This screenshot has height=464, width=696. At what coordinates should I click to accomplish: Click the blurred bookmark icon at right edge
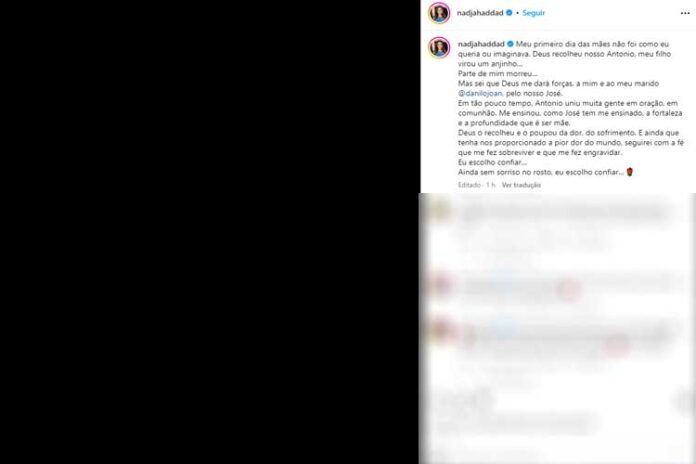[685, 401]
